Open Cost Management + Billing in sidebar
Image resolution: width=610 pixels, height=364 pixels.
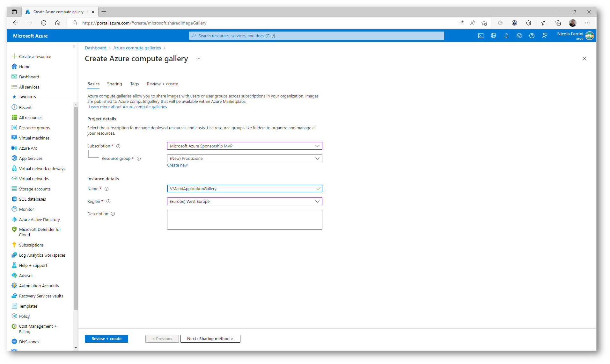click(38, 329)
